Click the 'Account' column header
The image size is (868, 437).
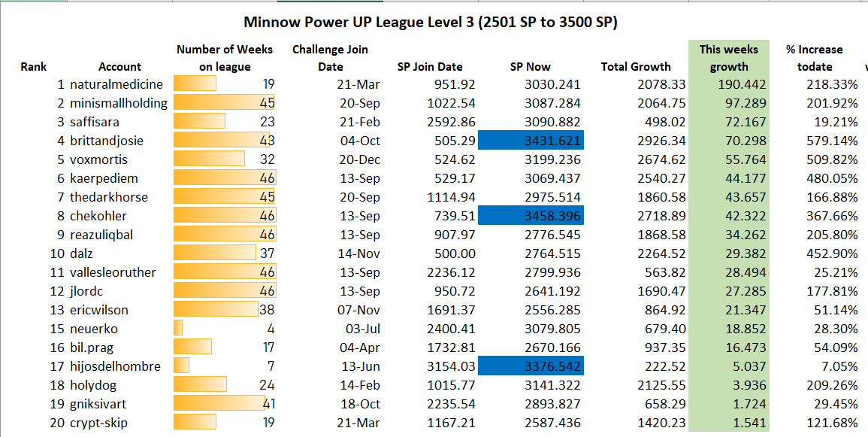point(120,67)
